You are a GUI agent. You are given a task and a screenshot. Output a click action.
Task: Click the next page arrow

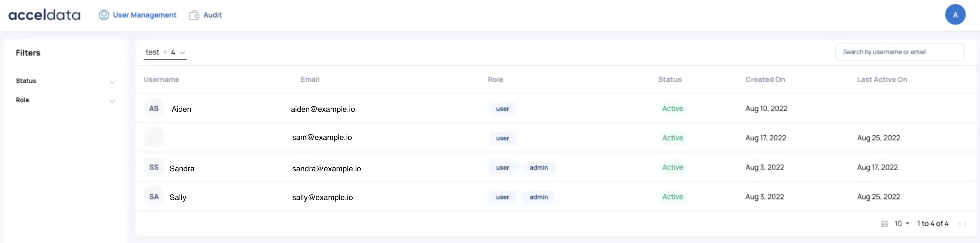point(965,224)
